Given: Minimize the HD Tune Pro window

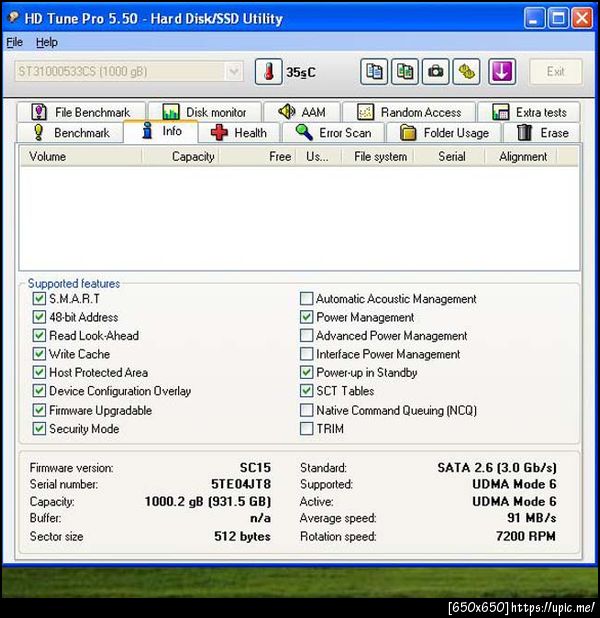Looking at the screenshot, I should [x=534, y=18].
